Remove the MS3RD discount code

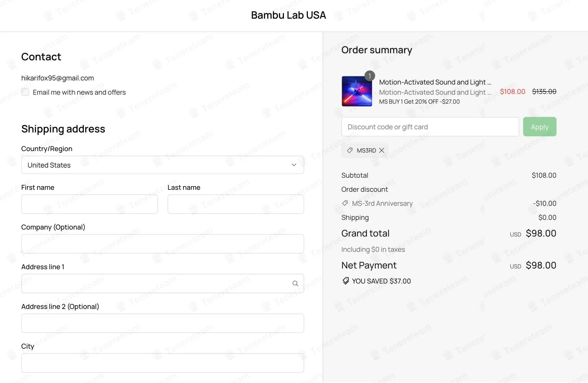tap(382, 150)
